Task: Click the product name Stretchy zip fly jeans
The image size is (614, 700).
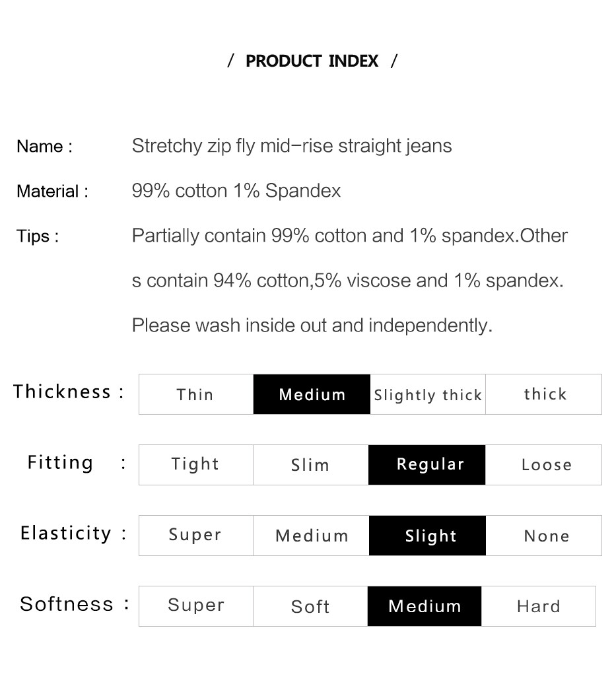Action: point(292,146)
